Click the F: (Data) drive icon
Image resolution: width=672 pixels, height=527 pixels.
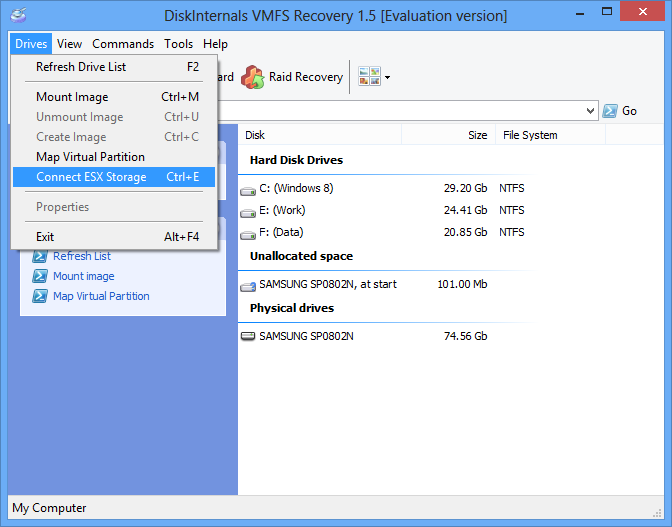pyautogui.click(x=248, y=235)
